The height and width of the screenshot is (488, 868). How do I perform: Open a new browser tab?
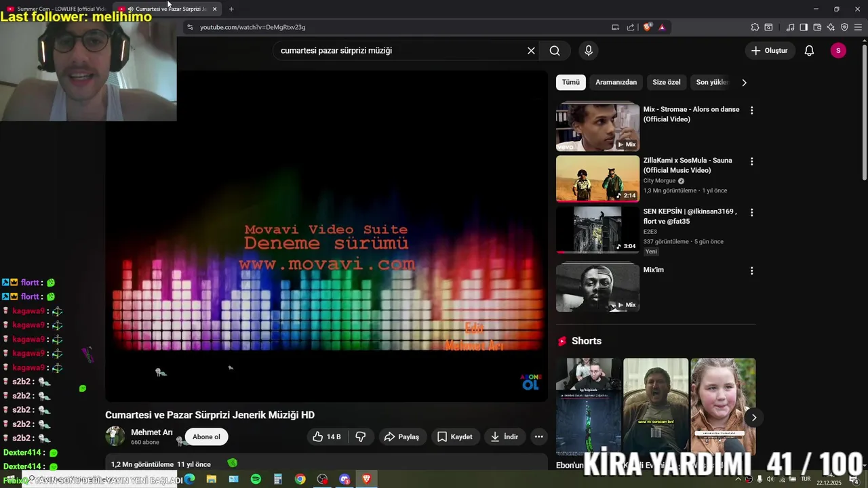point(231,9)
